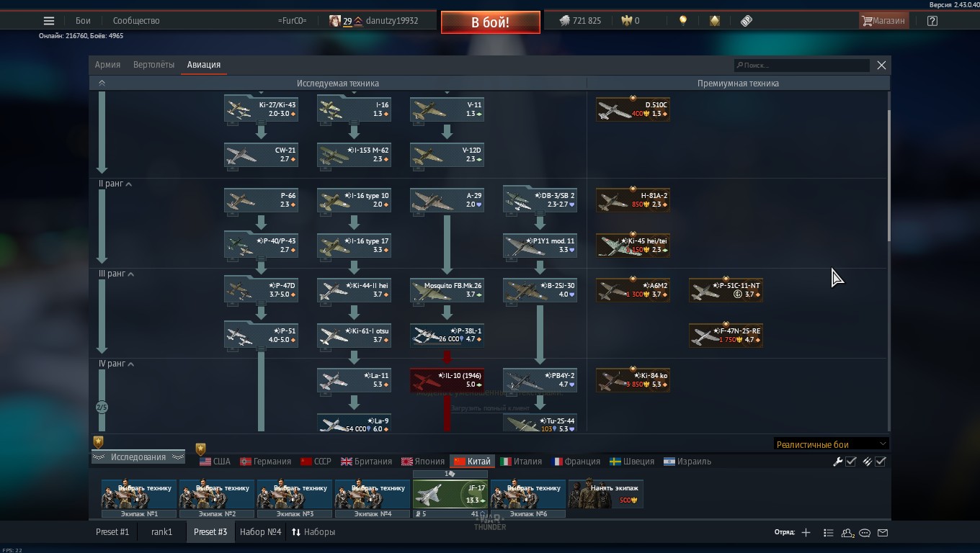Open the mail envelope icon

[x=883, y=533]
